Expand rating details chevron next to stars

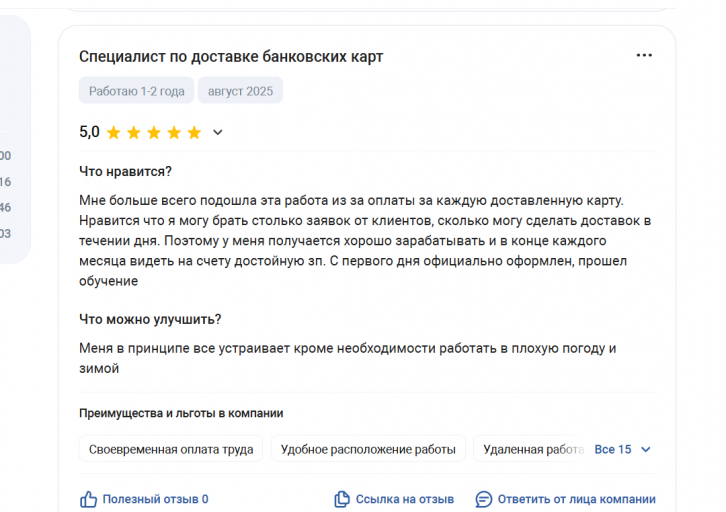coord(218,133)
